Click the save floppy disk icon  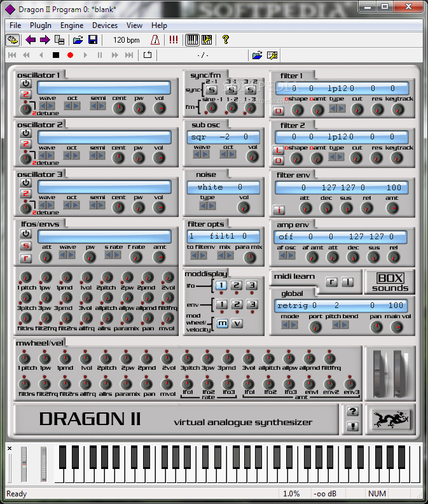pyautogui.click(x=93, y=40)
